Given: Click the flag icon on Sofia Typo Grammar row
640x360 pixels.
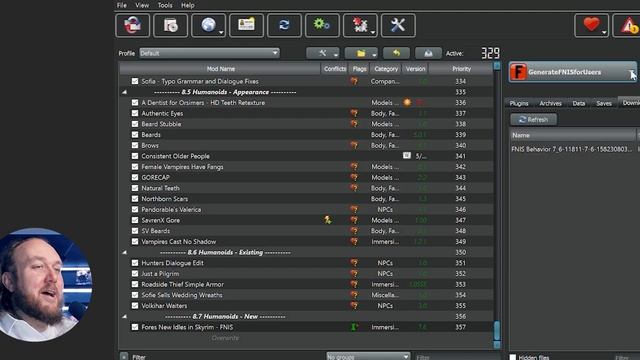Looking at the screenshot, I should click(x=354, y=81).
